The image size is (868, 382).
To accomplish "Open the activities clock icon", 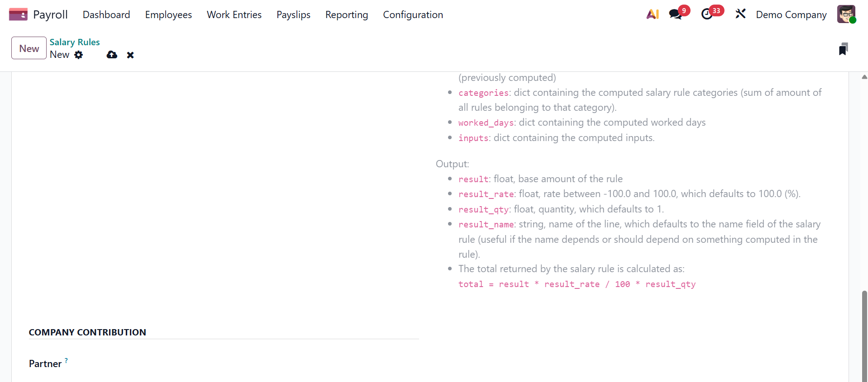I will click(x=707, y=14).
